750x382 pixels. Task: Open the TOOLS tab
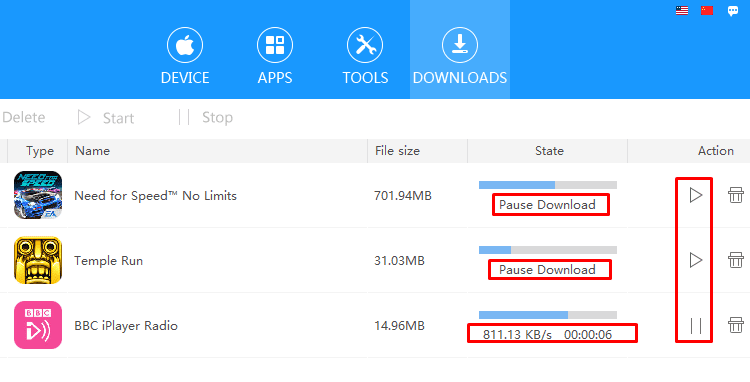[365, 56]
